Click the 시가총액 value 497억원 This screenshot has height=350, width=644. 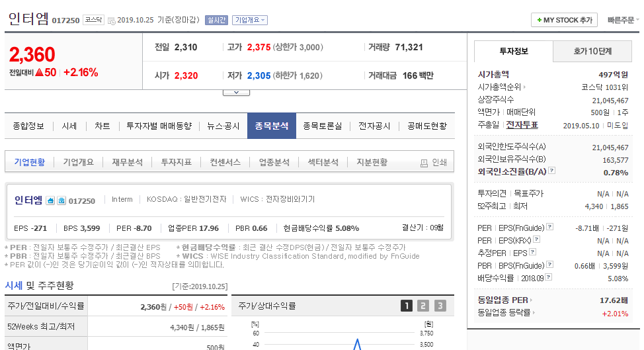click(613, 75)
